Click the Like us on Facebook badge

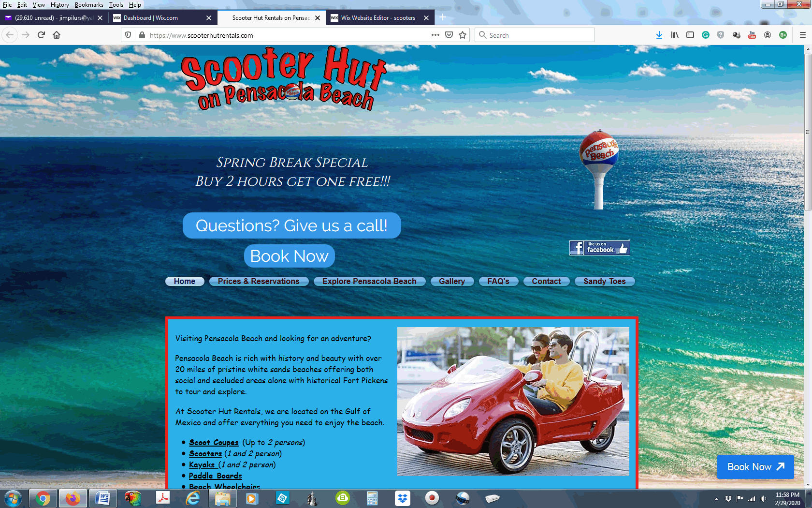pyautogui.click(x=599, y=248)
